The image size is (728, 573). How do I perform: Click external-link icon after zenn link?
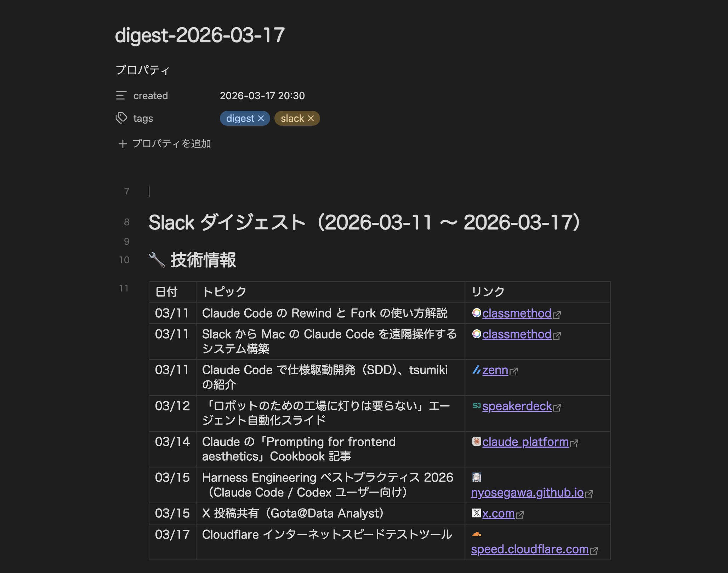(514, 371)
